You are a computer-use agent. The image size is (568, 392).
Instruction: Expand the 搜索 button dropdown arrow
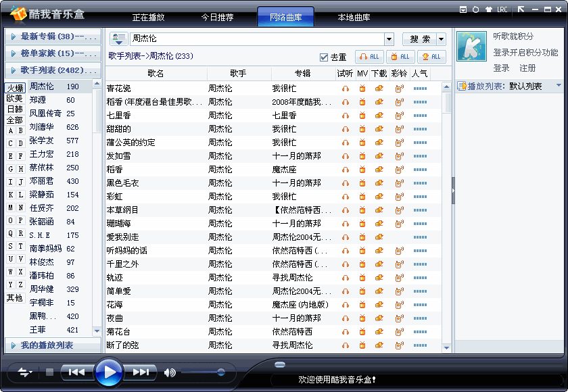[442, 39]
